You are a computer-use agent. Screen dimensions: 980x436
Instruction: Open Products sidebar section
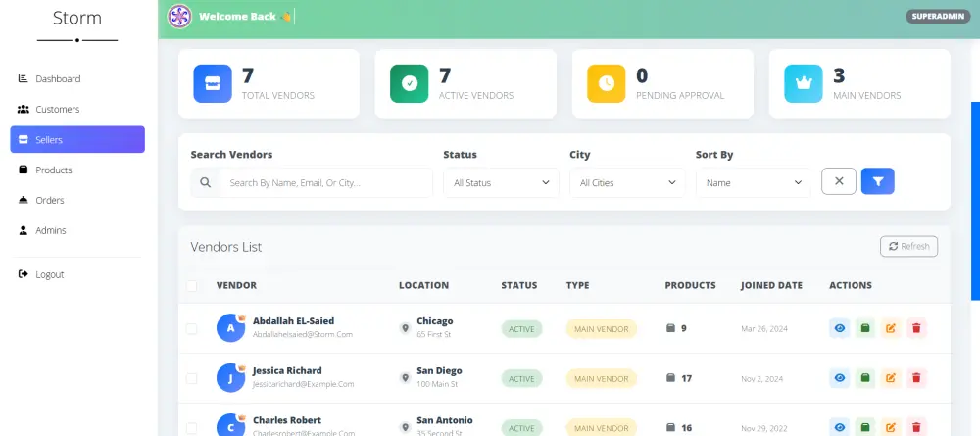pos(77,170)
